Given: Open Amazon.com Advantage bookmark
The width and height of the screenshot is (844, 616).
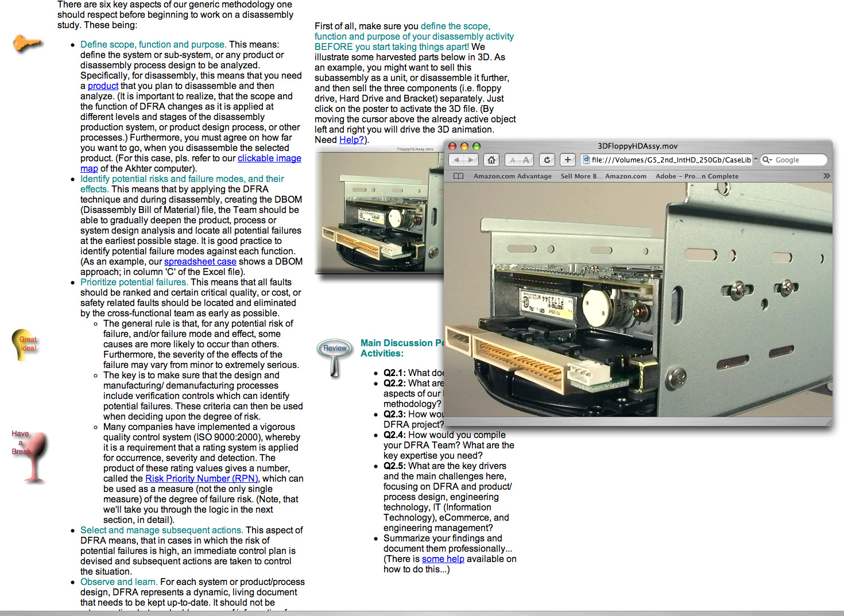Looking at the screenshot, I should (x=512, y=176).
